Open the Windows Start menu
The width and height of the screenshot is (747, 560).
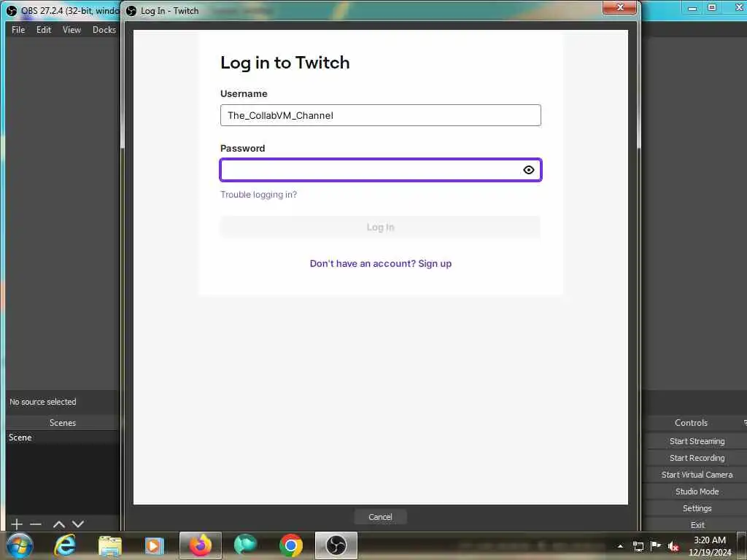click(x=20, y=545)
